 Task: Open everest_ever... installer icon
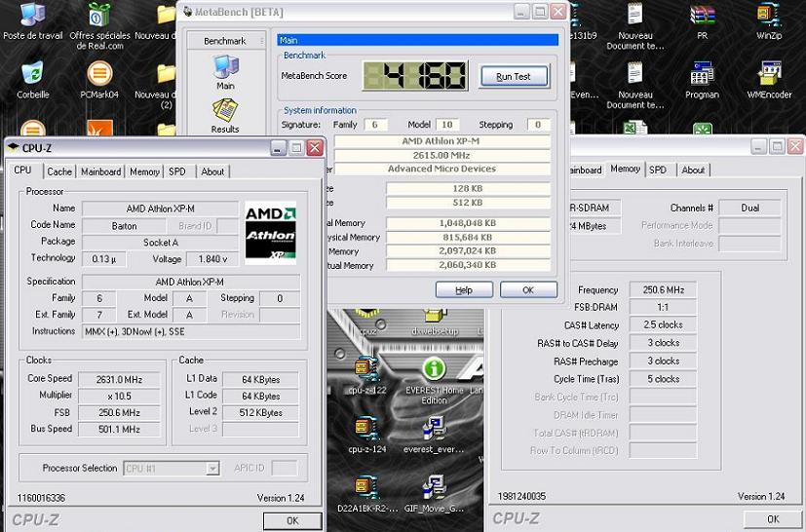(x=434, y=435)
